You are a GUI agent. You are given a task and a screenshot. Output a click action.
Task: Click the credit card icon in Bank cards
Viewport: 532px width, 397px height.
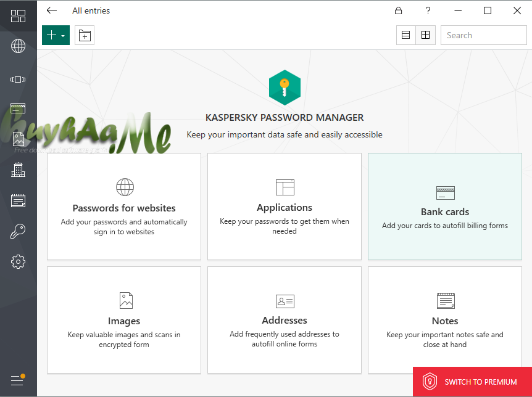coord(445,193)
